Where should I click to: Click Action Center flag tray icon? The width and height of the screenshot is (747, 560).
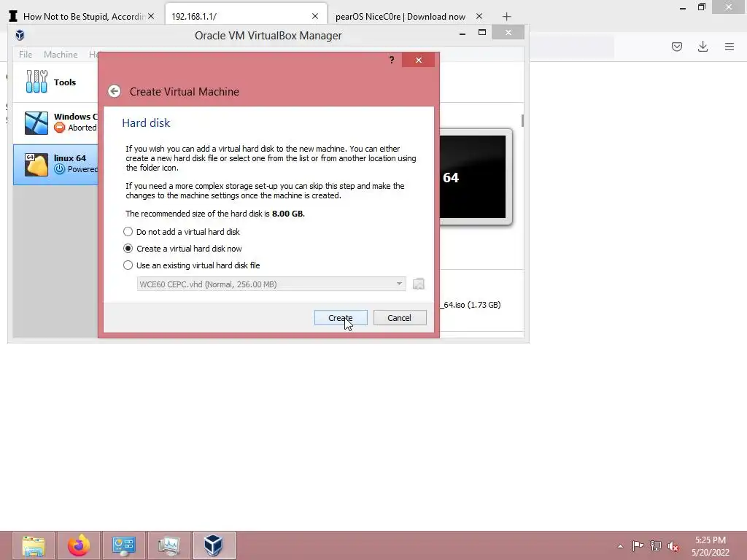pos(638,545)
